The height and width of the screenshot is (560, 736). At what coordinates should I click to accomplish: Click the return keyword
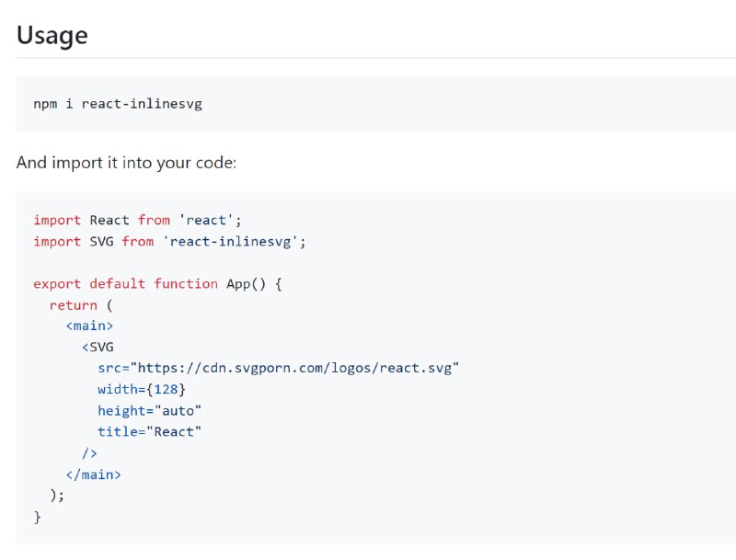pyautogui.click(x=74, y=305)
